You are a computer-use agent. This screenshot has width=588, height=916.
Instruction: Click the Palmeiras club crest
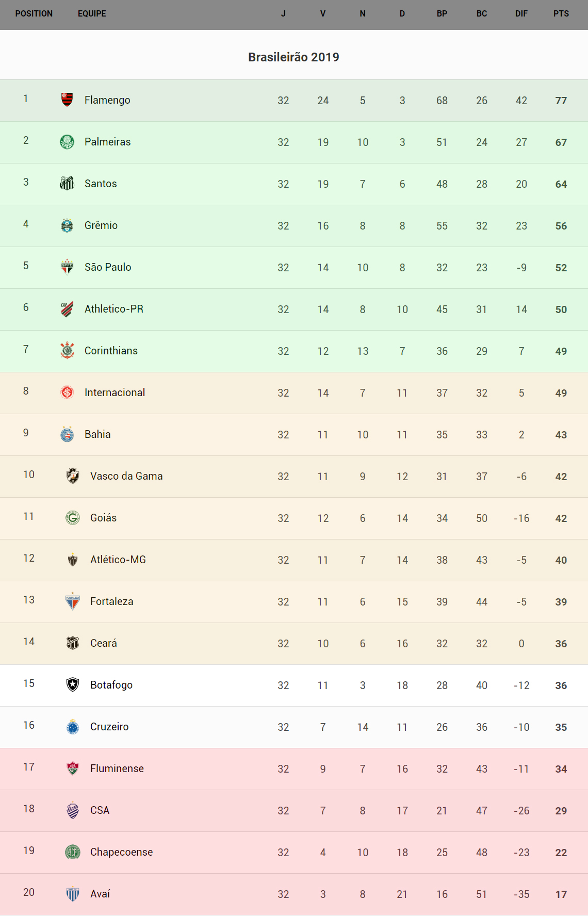click(x=67, y=141)
